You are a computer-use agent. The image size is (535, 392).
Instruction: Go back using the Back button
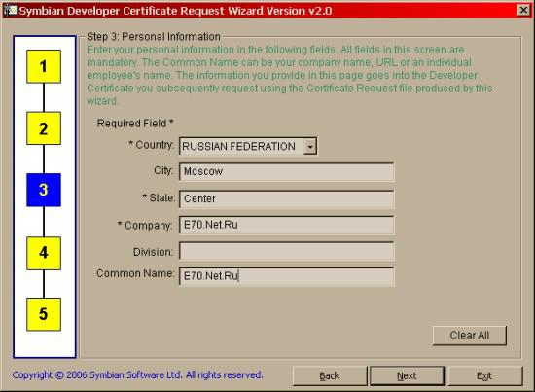click(x=330, y=376)
